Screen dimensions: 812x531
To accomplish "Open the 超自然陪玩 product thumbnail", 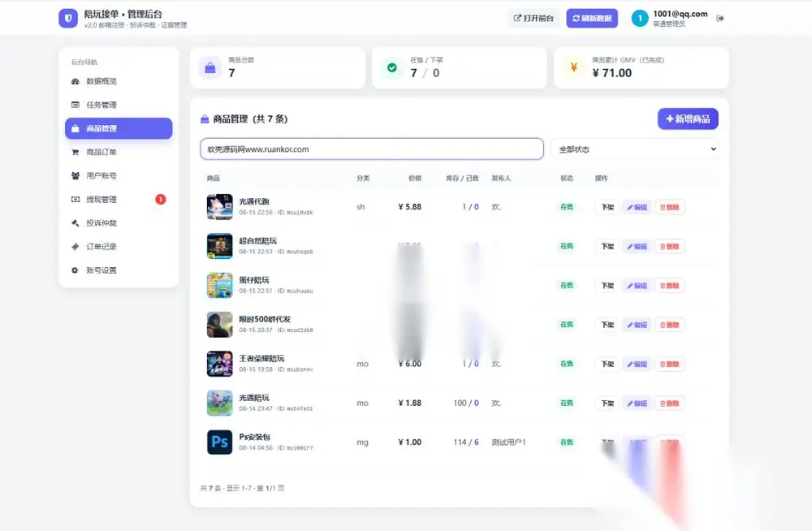I will click(x=219, y=246).
